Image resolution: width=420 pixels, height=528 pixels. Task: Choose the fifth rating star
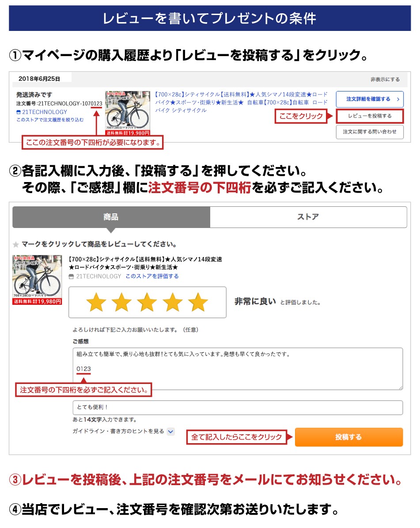coord(198,302)
